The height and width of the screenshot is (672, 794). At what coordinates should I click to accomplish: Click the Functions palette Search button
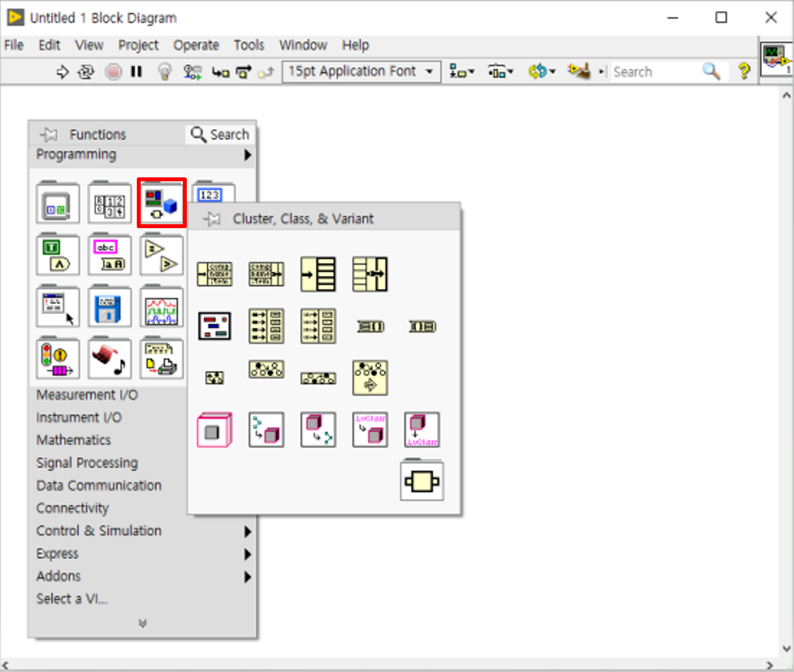pyautogui.click(x=220, y=134)
